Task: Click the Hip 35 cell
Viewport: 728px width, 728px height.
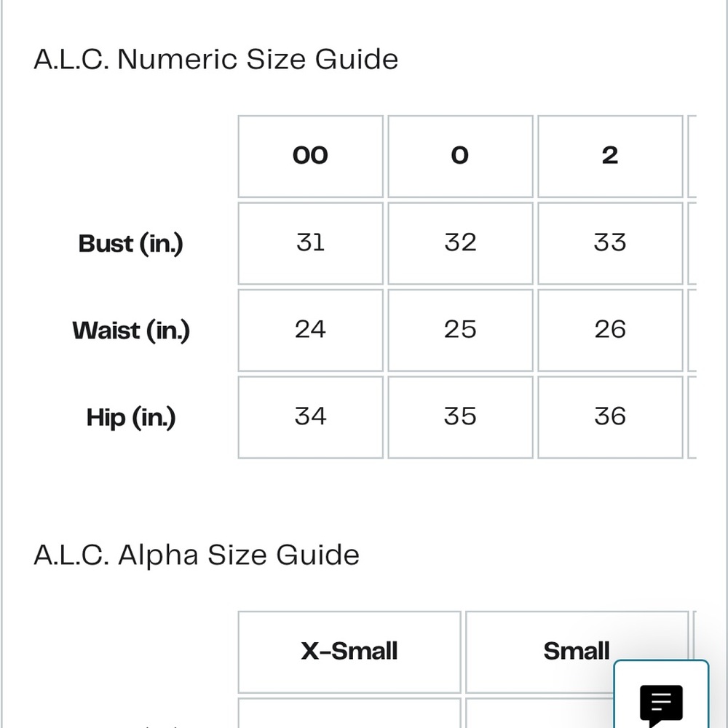Action: pyautogui.click(x=460, y=417)
